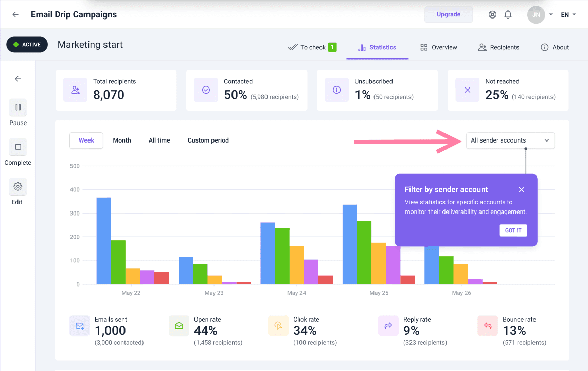Open the EN language dropdown
Image resolution: width=588 pixels, height=371 pixels.
click(568, 15)
